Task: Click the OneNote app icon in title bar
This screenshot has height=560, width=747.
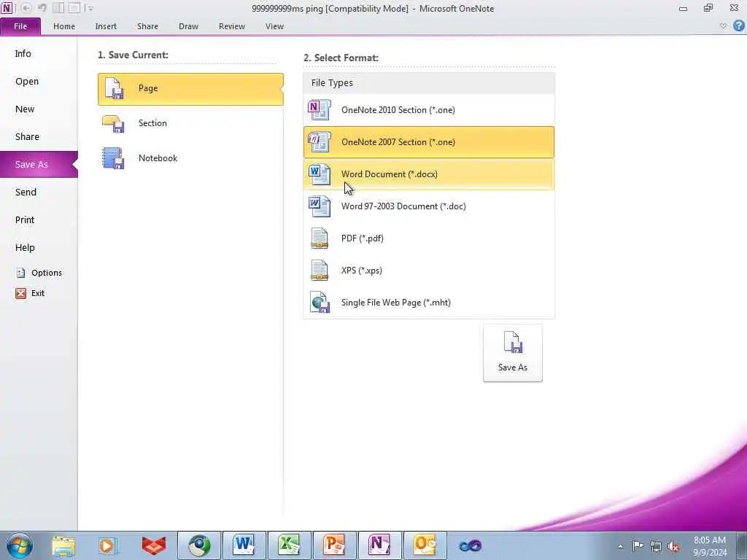Action: pos(7,8)
